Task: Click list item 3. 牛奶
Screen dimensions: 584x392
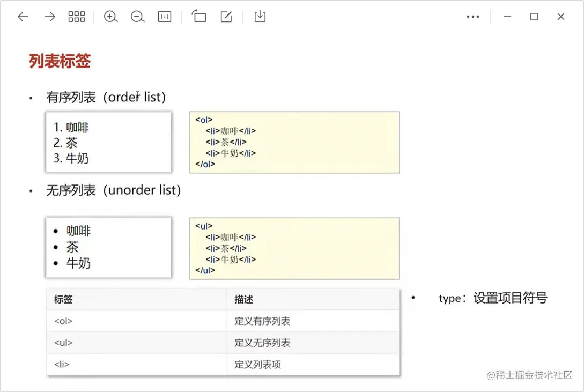Action: [71, 158]
